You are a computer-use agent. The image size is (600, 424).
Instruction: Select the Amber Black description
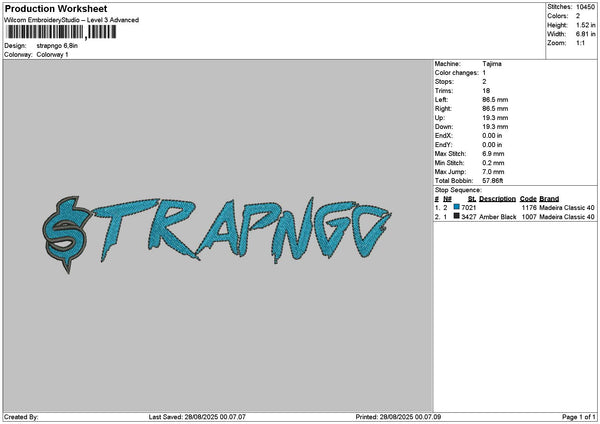tap(497, 217)
